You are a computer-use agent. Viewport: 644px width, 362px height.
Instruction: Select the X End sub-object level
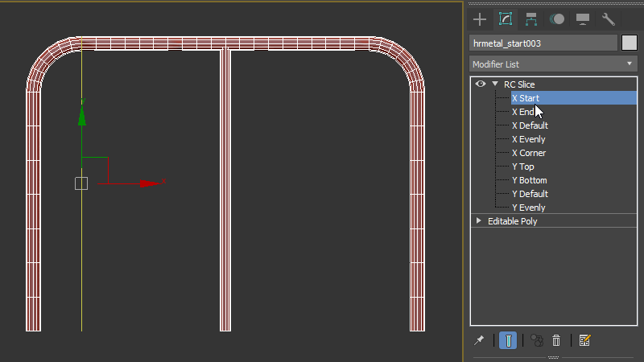(522, 112)
